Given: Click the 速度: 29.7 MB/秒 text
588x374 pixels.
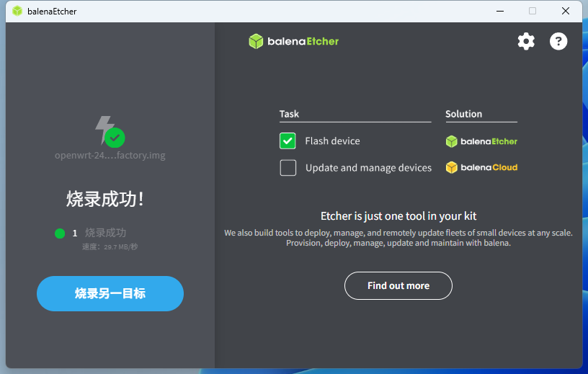Looking at the screenshot, I should tap(110, 247).
